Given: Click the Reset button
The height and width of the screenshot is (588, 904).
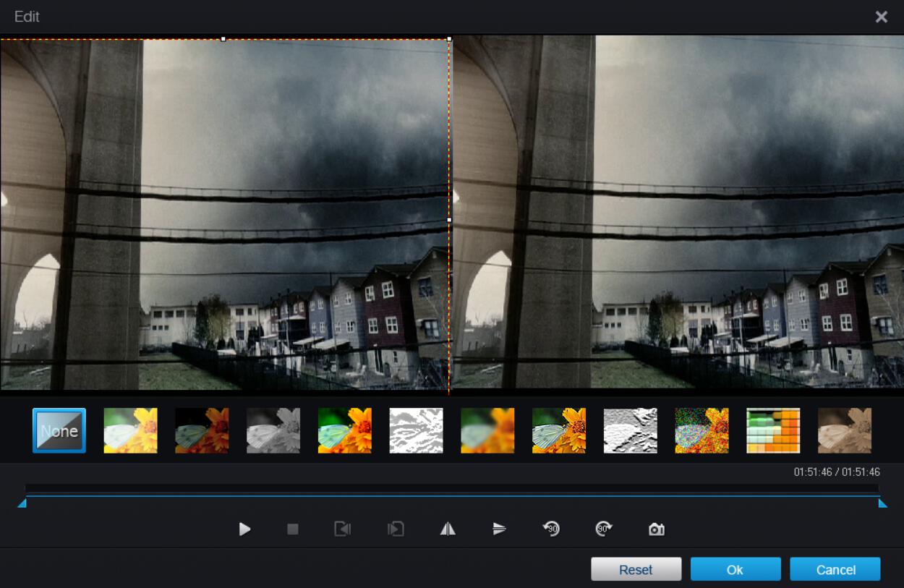Looking at the screenshot, I should click(x=636, y=569).
